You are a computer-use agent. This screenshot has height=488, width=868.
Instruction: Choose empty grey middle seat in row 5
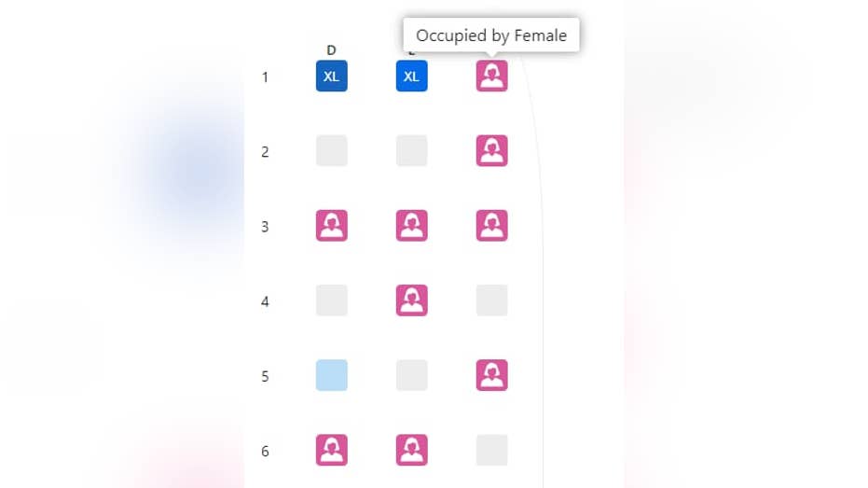click(x=411, y=375)
